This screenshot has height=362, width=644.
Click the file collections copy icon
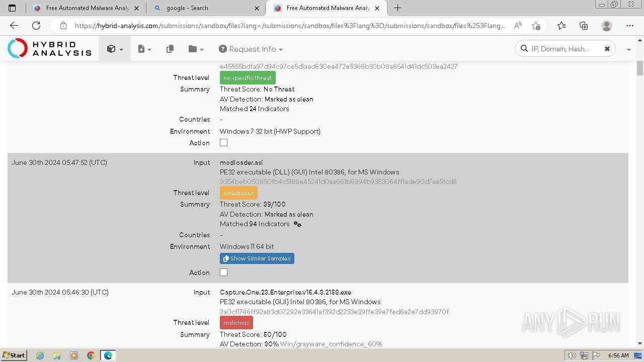[170, 49]
